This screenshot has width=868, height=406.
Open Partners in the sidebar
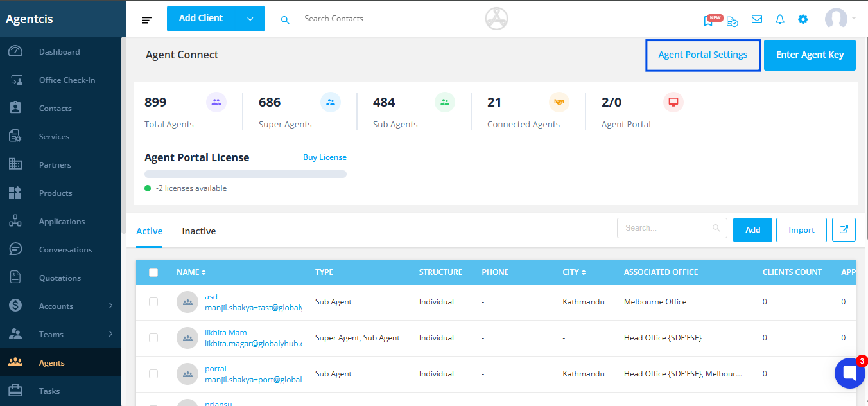pyautogui.click(x=60, y=165)
